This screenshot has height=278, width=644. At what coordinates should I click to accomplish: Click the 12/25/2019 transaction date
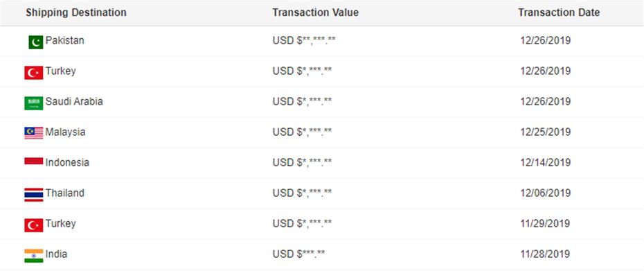pos(546,132)
